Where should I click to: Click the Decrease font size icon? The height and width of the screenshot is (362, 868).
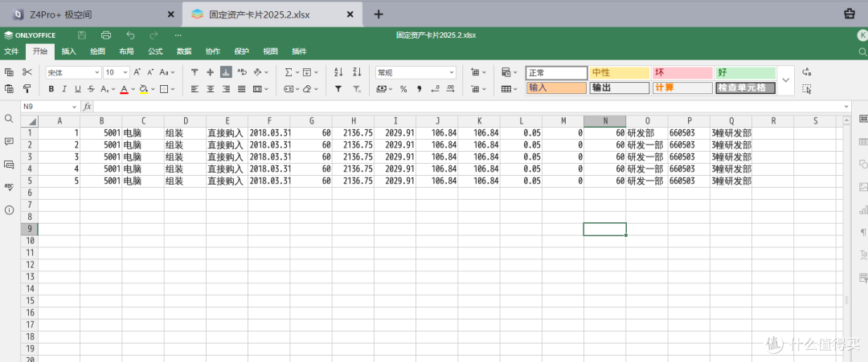point(150,72)
